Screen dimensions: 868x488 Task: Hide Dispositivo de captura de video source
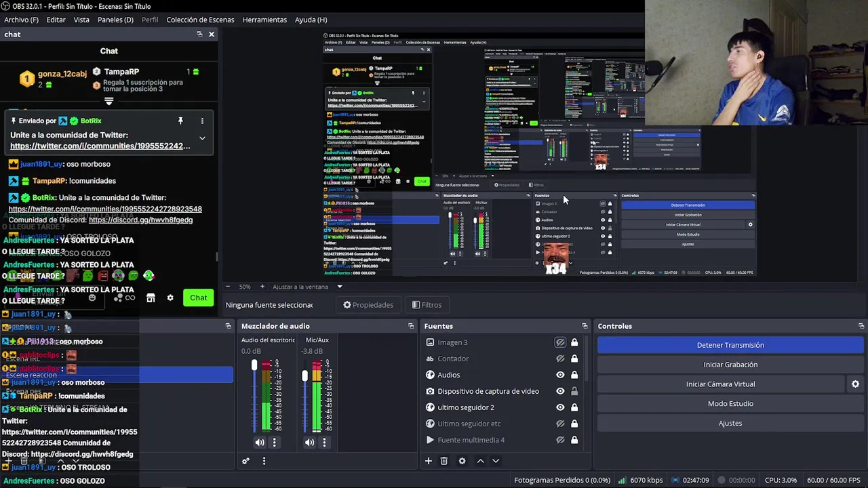coord(560,391)
